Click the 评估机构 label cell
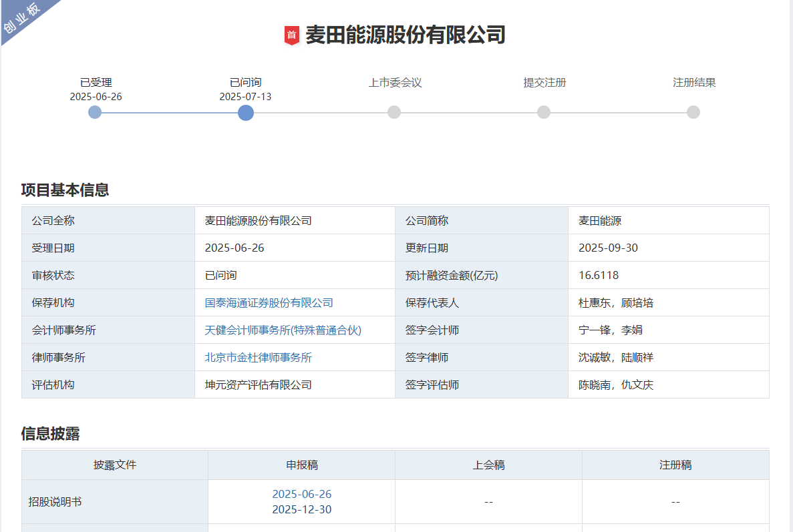This screenshot has height=532, width=793. [x=108, y=384]
